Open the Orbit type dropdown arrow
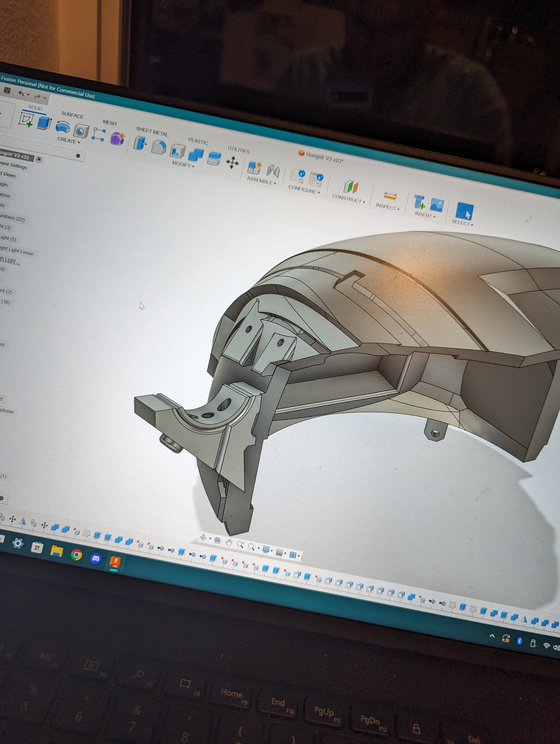 coord(210,539)
